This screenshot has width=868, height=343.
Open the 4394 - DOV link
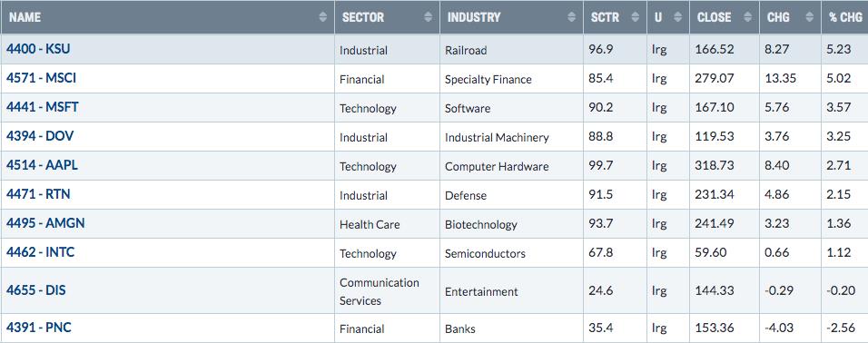click(x=40, y=136)
